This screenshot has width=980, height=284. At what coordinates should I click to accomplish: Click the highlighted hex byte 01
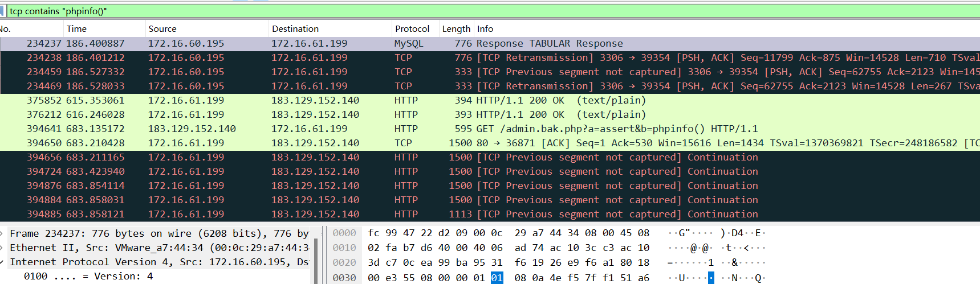tap(497, 278)
